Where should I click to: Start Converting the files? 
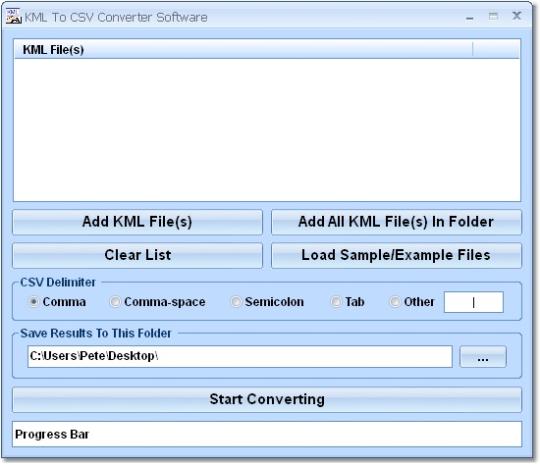click(x=267, y=400)
